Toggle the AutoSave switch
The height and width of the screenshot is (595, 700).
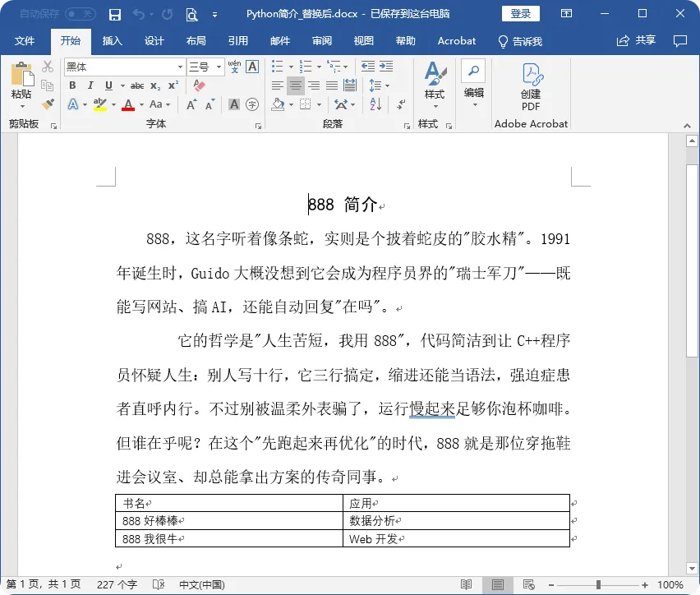coord(81,14)
